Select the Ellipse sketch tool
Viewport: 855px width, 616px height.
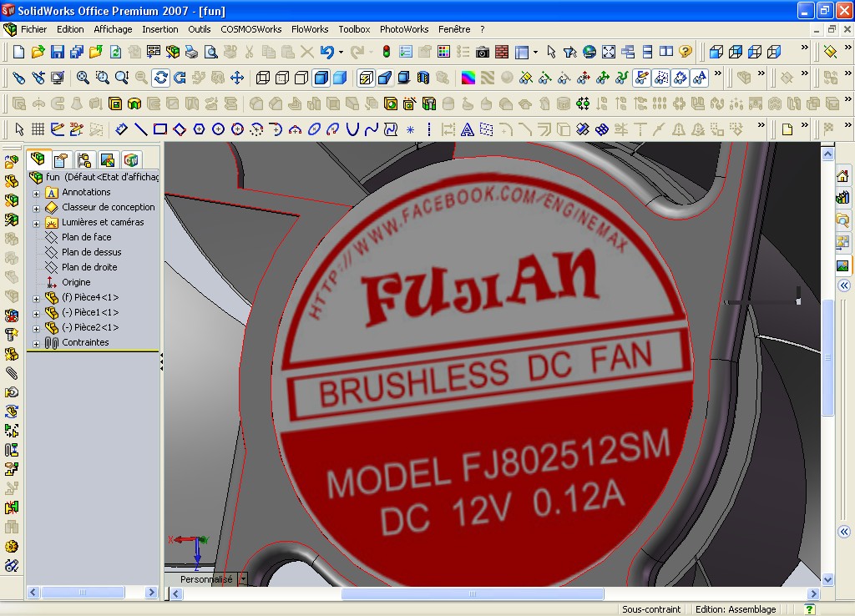click(x=314, y=129)
